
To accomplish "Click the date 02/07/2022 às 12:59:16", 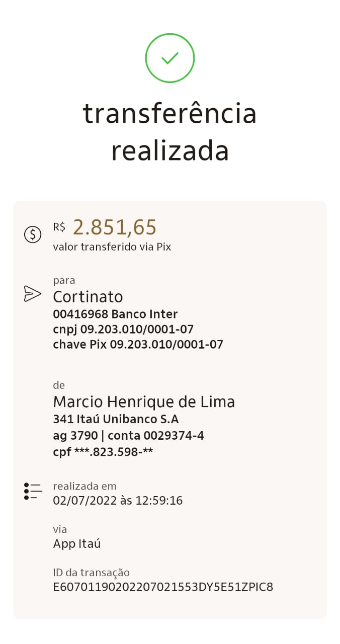I will tap(118, 501).
